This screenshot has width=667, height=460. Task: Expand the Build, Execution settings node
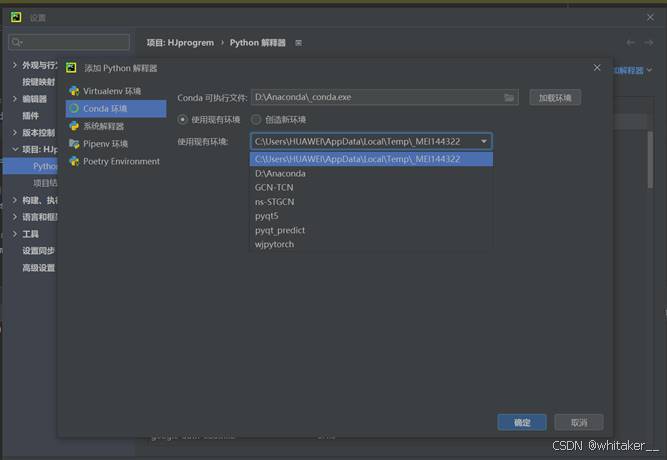pyautogui.click(x=15, y=200)
